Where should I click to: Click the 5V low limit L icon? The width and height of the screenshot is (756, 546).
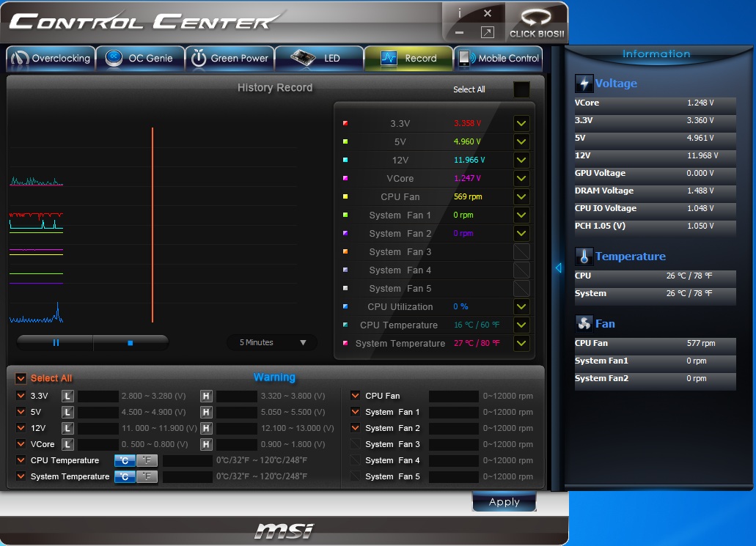coord(68,412)
